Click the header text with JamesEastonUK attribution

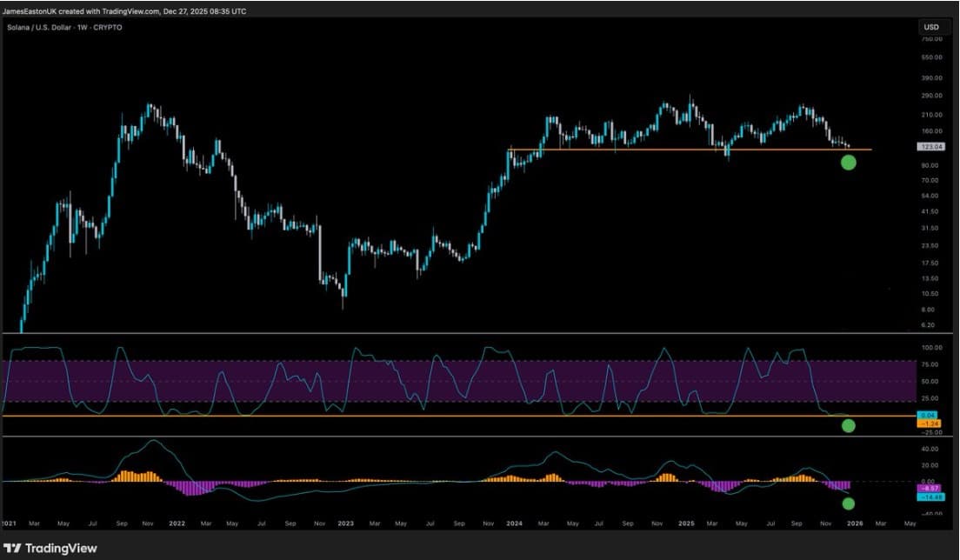[x=124, y=11]
